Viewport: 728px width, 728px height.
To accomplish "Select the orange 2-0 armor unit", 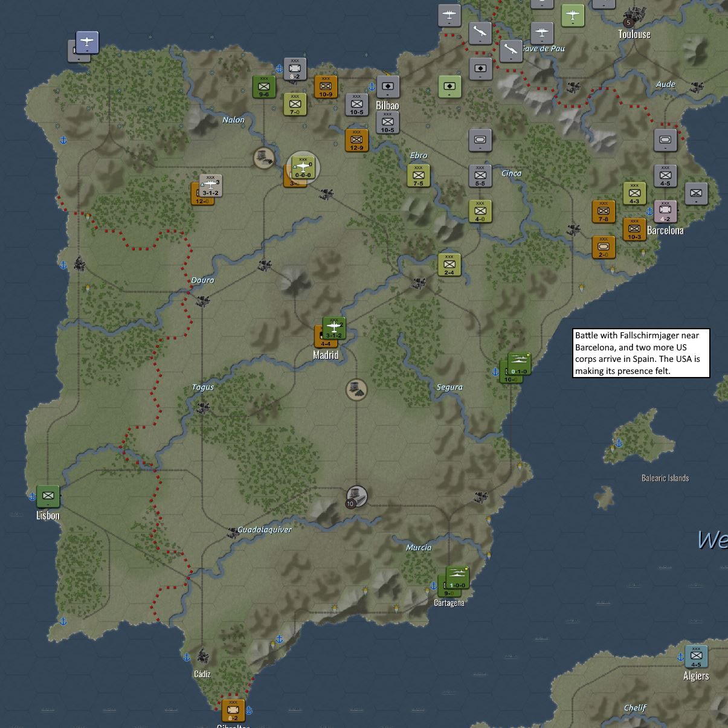I will click(x=603, y=246).
